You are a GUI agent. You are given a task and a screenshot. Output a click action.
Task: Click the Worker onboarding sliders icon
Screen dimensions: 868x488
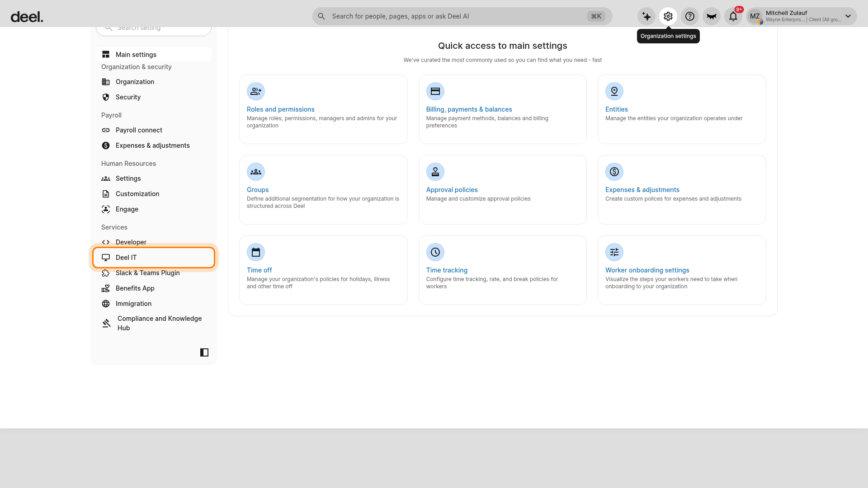[x=614, y=252]
